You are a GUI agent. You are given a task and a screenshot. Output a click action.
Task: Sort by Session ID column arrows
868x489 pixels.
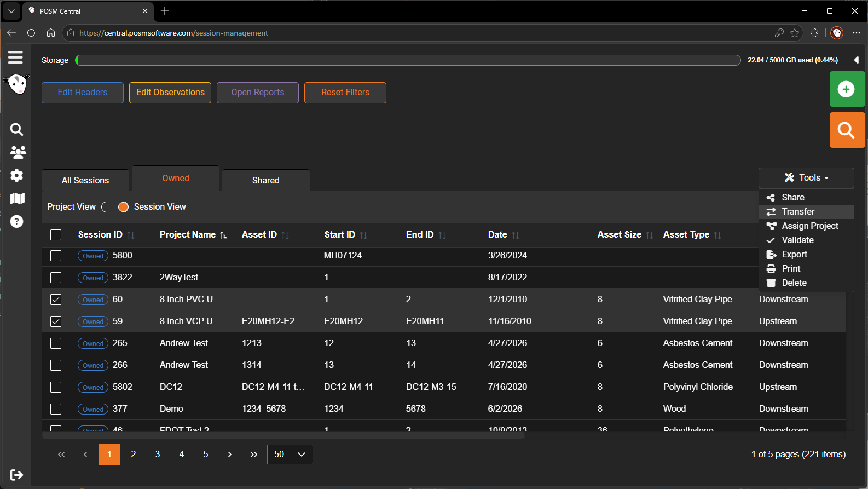(x=131, y=235)
